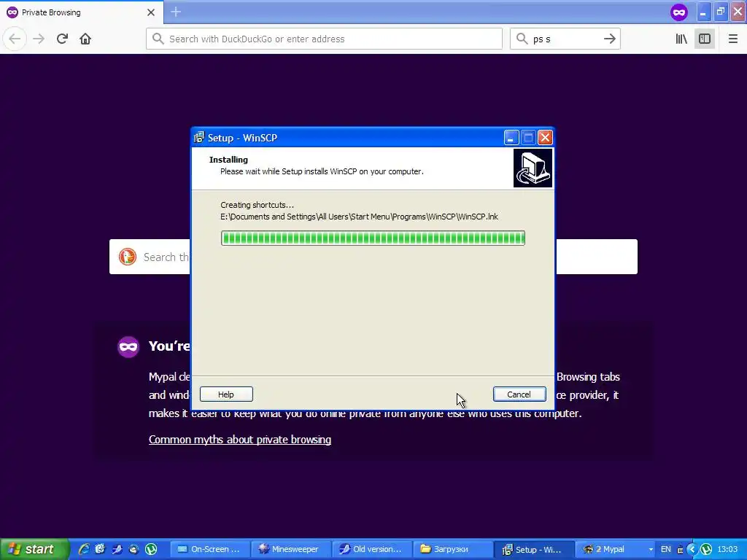Expand hidden tray icons arrow
The width and height of the screenshot is (747, 560).
point(692,550)
